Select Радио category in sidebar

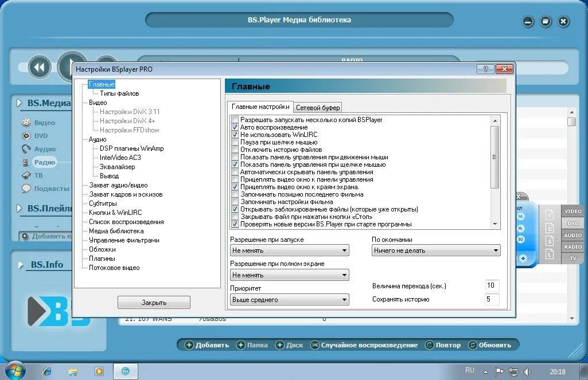(x=45, y=162)
